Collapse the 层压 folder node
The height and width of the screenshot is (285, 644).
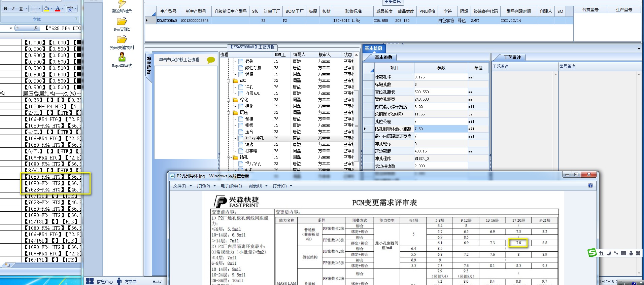(x=229, y=113)
